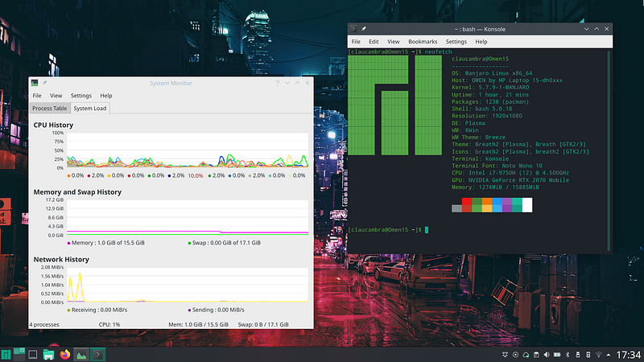Open Konsole Edit menu
The width and height of the screenshot is (644, 362).
374,42
